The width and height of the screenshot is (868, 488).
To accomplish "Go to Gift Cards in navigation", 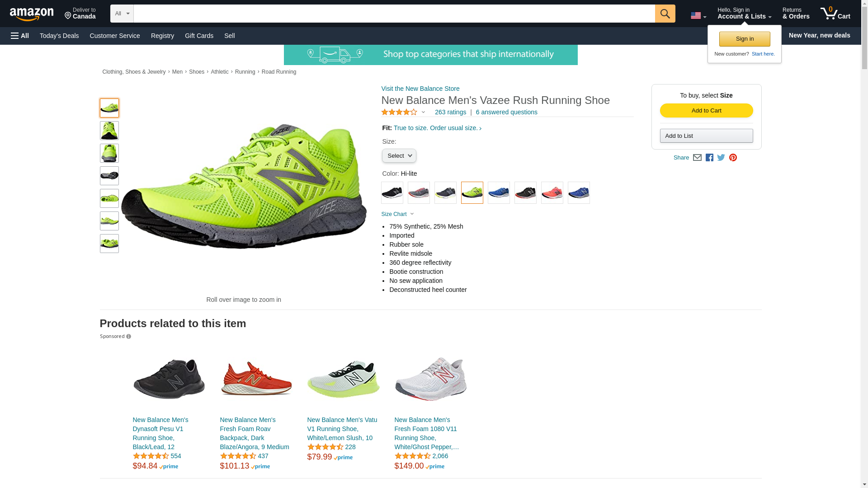I will point(199,36).
